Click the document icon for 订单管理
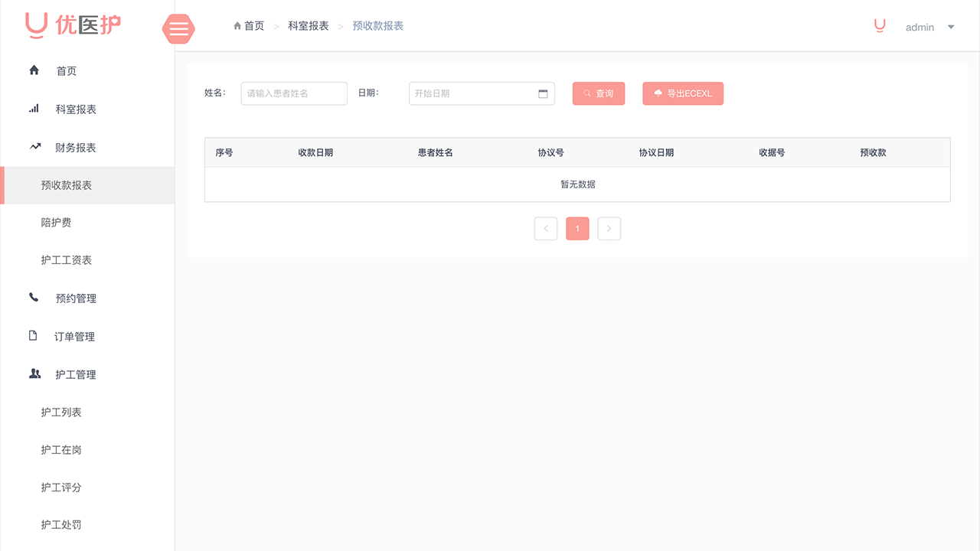This screenshot has height=551, width=980. click(34, 335)
